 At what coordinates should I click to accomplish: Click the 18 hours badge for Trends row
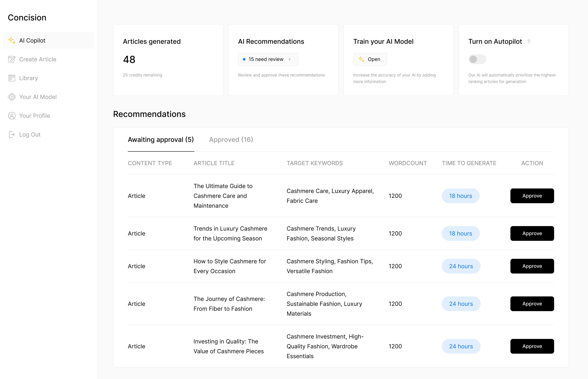(461, 234)
